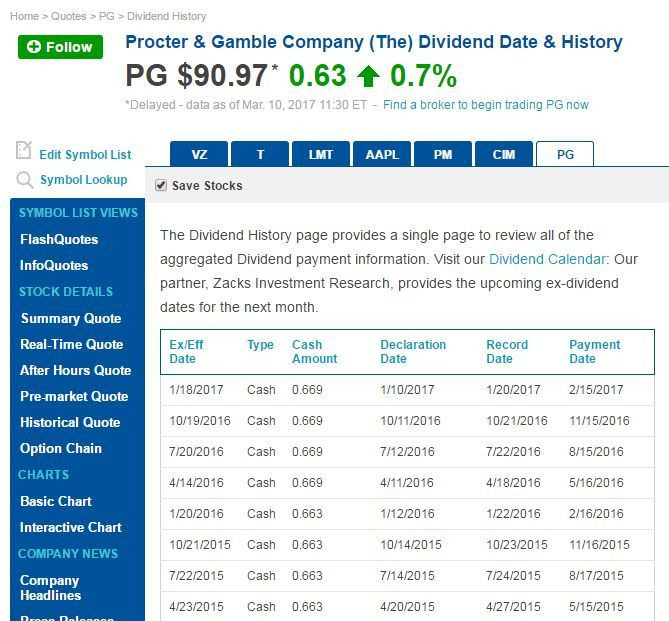This screenshot has height=621, width=669.
Task: Open the Quotes breadcrumb link
Action: point(68,16)
